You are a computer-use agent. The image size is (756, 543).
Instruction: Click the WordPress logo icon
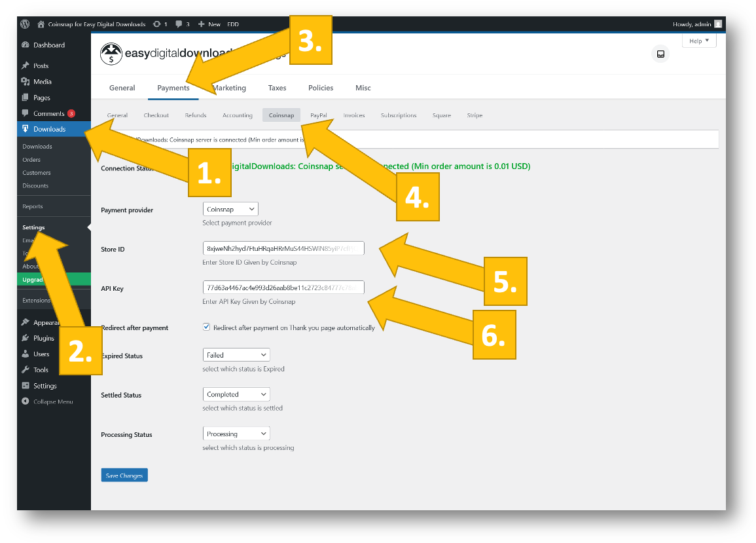tap(25, 24)
